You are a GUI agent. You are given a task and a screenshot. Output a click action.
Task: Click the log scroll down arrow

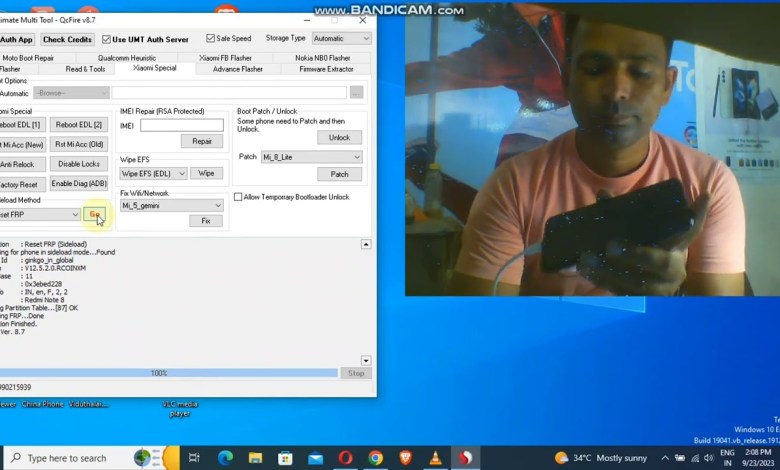[x=366, y=361]
